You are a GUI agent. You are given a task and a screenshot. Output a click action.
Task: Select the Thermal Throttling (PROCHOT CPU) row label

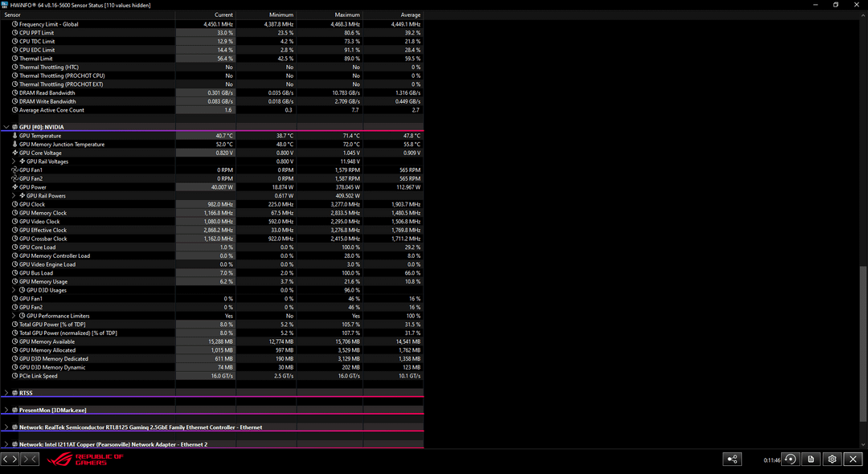click(62, 76)
